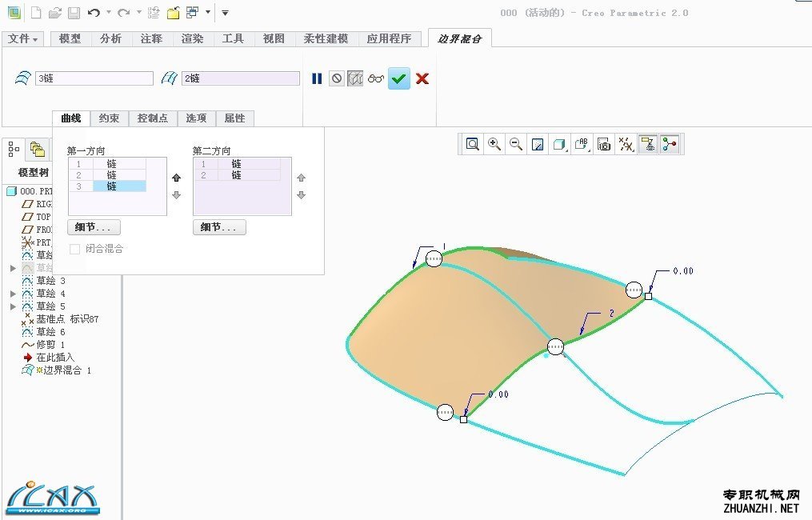
Task: Click the first direction collector showing 3链
Action: (94, 78)
